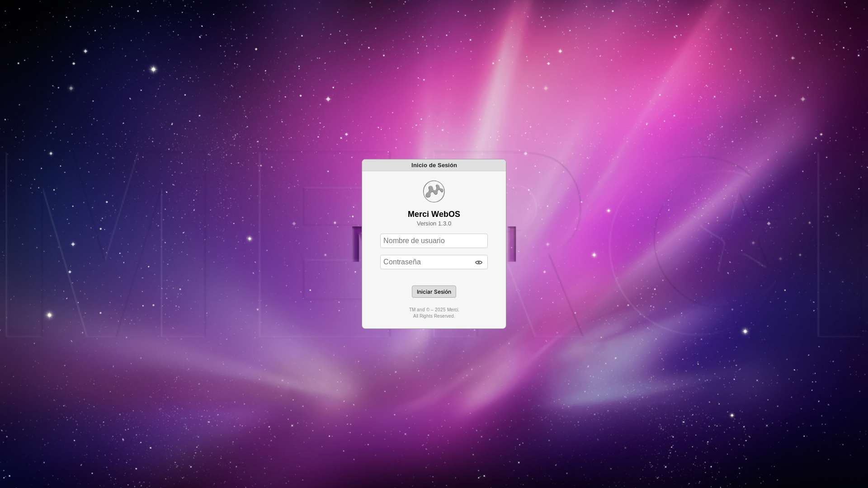Click empty space below the Contraseña field
The width and height of the screenshot is (868, 488).
[x=434, y=277]
